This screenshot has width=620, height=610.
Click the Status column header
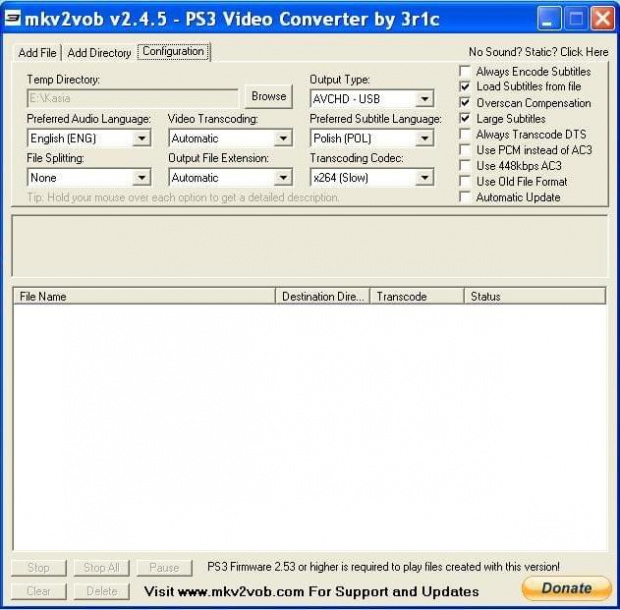click(x=535, y=296)
